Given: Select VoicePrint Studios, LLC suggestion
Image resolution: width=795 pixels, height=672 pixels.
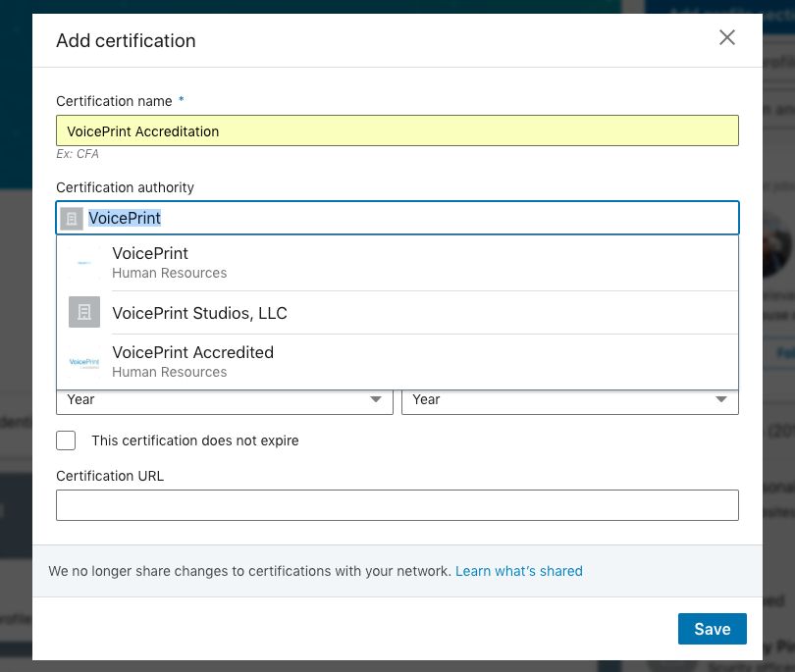Looking at the screenshot, I should [x=397, y=313].
